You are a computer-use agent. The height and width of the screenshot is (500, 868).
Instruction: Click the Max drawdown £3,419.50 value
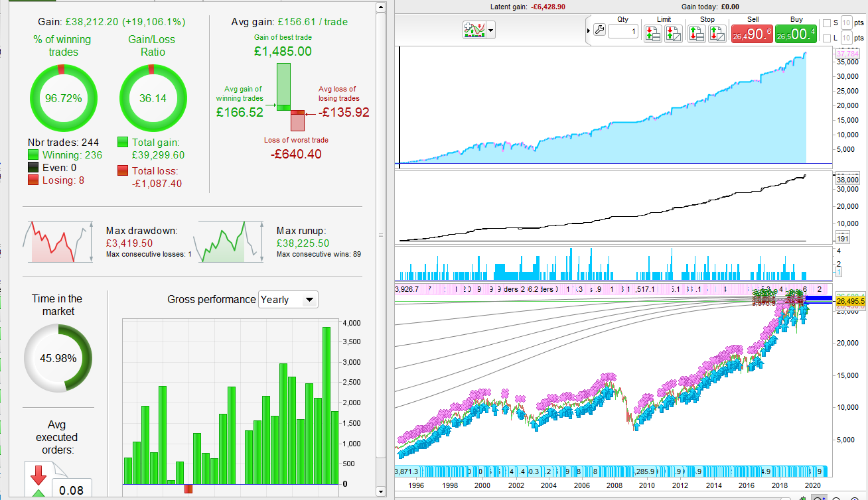pos(129,243)
